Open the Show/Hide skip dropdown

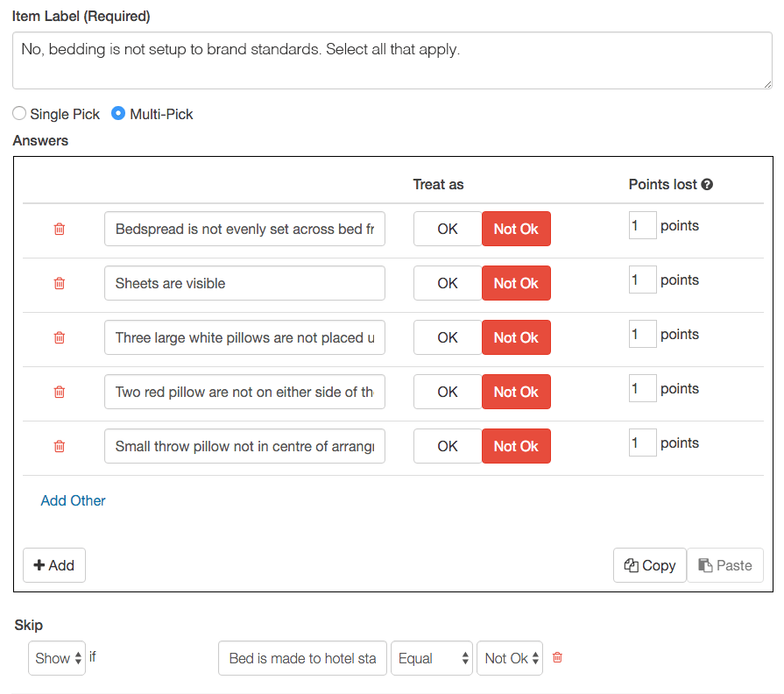(57, 658)
